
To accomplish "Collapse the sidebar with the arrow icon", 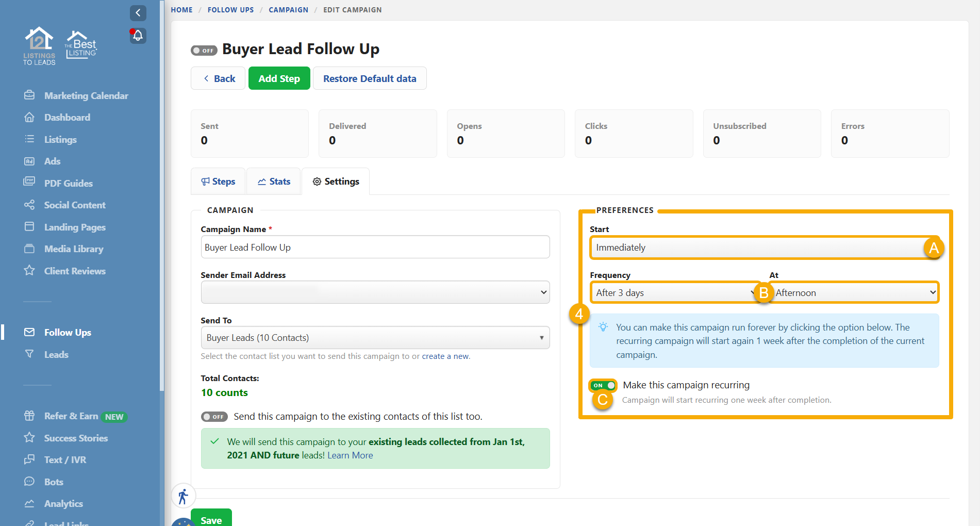I will (x=138, y=13).
